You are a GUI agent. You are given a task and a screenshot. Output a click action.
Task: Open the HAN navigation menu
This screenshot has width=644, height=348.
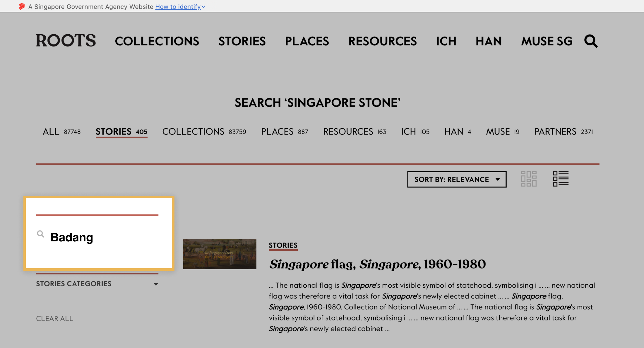pos(489,41)
